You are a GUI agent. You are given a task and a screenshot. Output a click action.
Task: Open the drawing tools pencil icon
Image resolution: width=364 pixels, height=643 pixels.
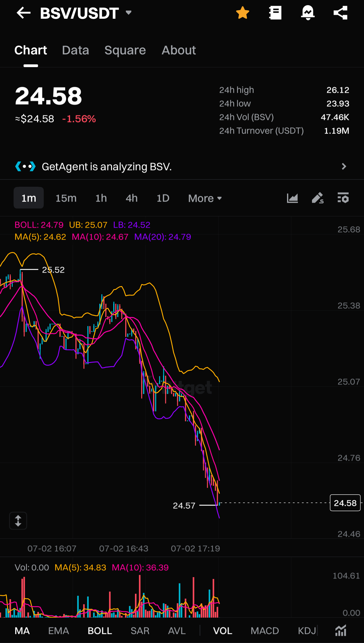click(318, 198)
